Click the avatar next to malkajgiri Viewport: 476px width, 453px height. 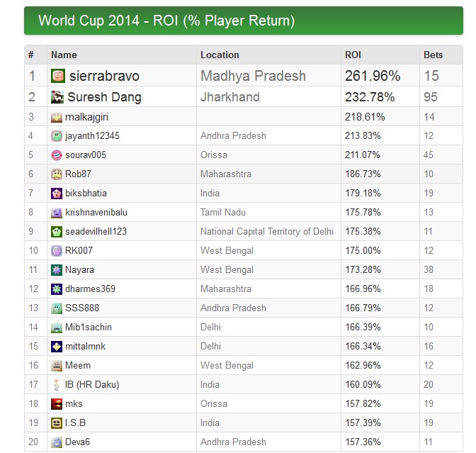57,117
